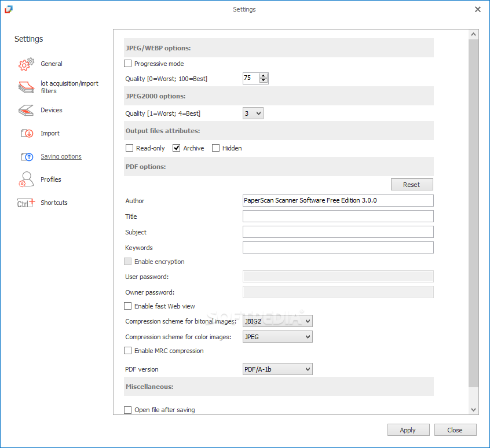
Task: Click the lot acquisition/import filters stack icon
Action: 26,87
